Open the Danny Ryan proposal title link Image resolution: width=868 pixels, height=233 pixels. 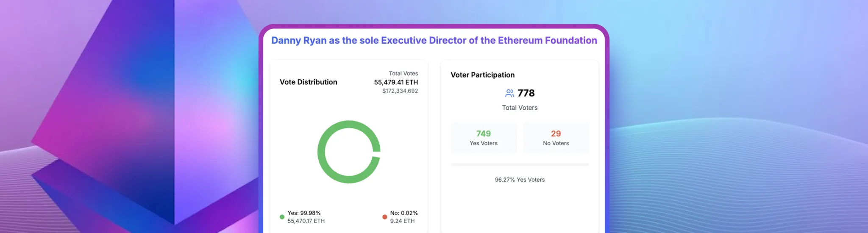click(434, 40)
